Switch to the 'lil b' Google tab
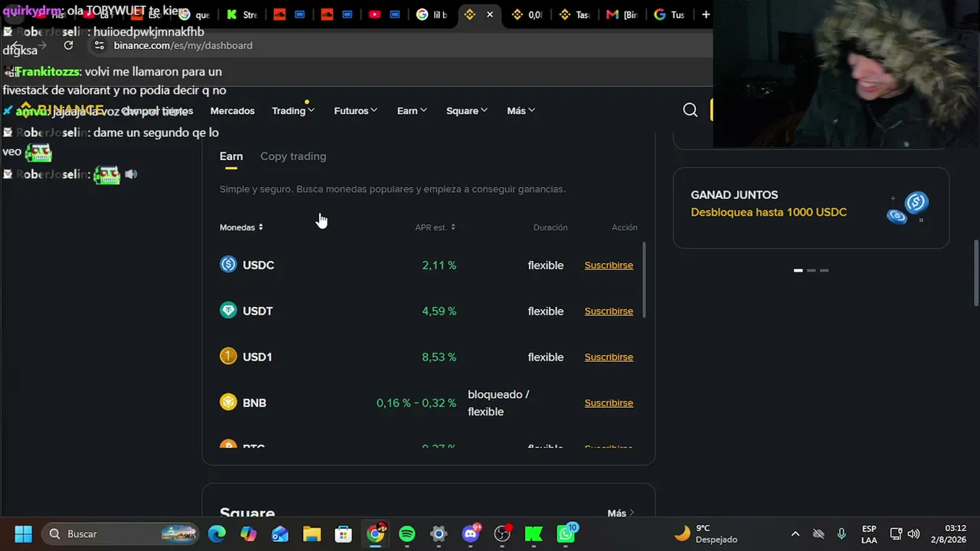This screenshot has width=980, height=551. pos(432,15)
